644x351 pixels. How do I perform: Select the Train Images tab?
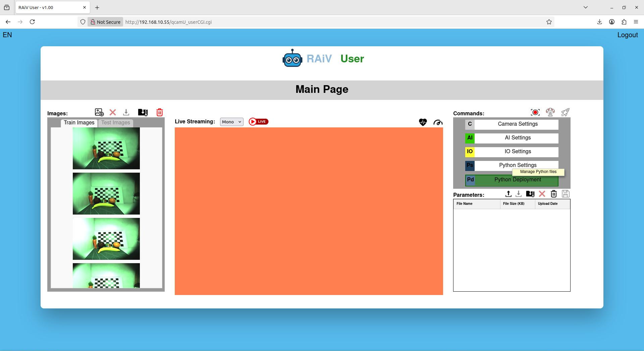(x=79, y=122)
